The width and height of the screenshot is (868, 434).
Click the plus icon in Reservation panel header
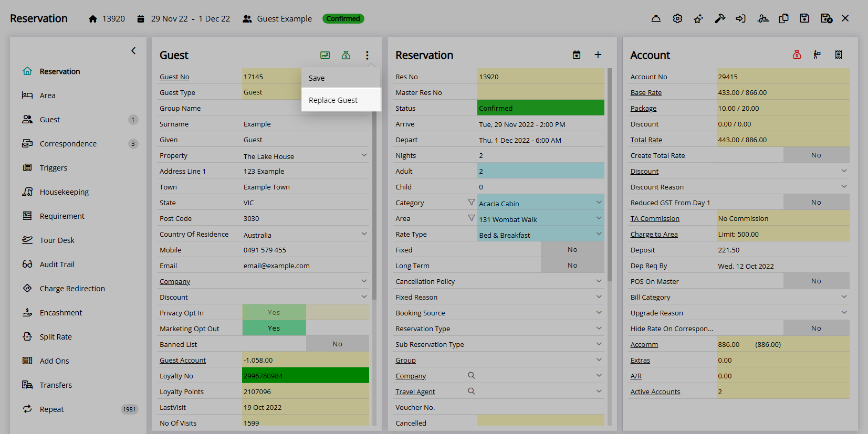coord(598,55)
